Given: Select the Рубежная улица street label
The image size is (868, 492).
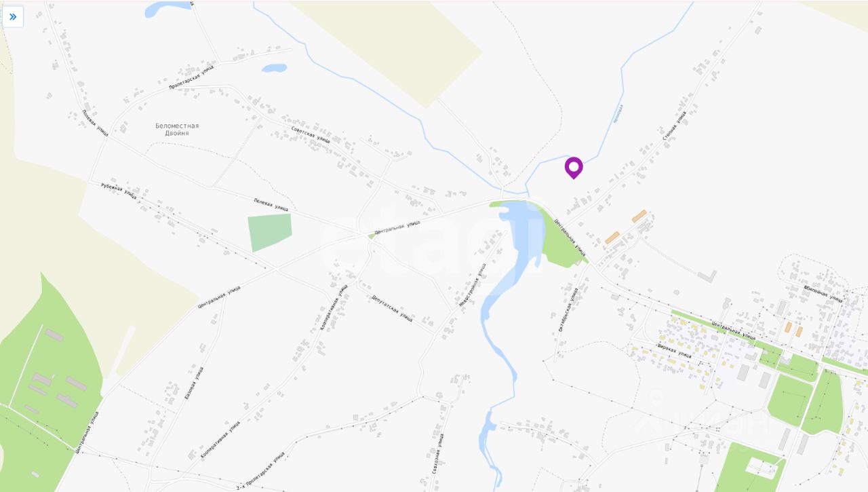Looking at the screenshot, I should point(119,190).
